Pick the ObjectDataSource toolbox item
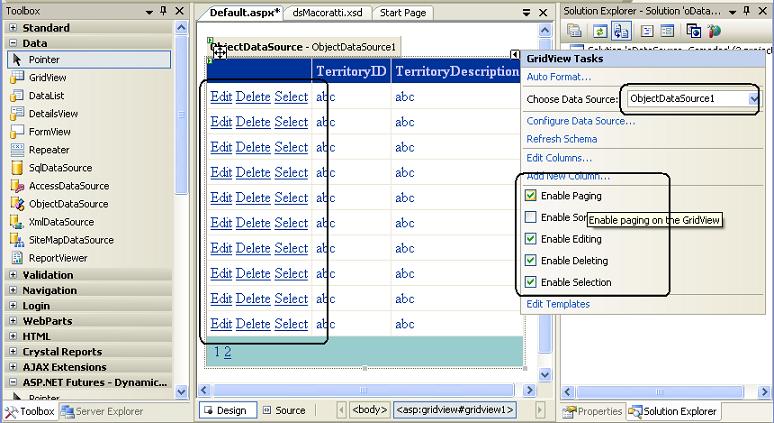Screen dimensions: 774x423 pyautogui.click(x=68, y=204)
